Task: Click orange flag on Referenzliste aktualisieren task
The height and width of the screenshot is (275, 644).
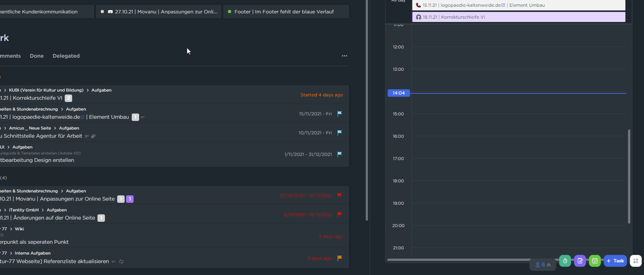Action: [340, 258]
